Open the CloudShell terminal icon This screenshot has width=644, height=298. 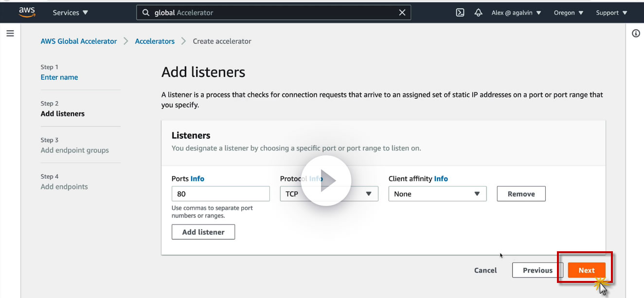(x=460, y=13)
